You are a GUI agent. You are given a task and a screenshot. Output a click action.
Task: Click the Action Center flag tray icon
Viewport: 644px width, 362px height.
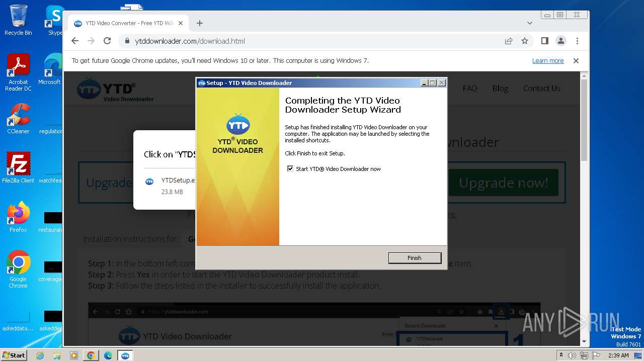tap(596, 355)
